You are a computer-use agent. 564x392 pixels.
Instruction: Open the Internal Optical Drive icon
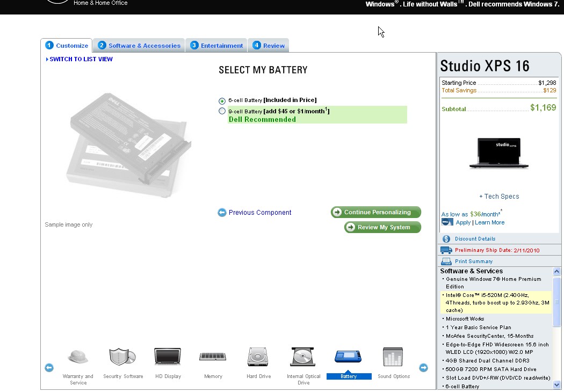[x=303, y=357]
